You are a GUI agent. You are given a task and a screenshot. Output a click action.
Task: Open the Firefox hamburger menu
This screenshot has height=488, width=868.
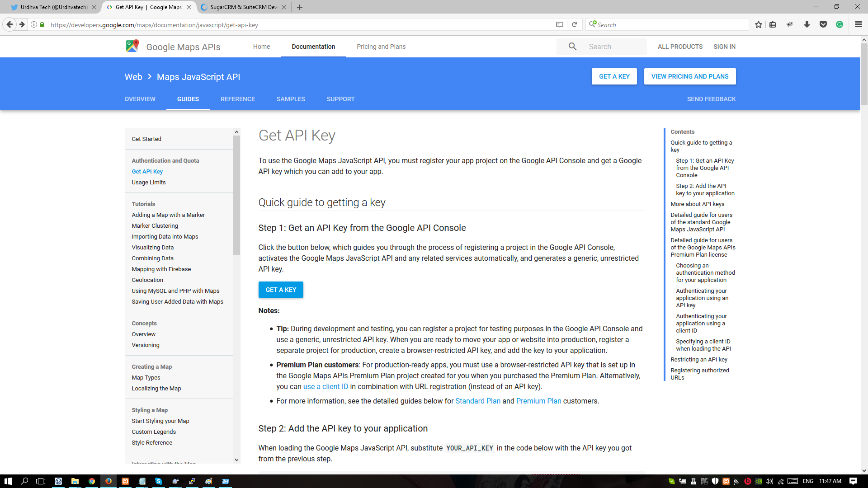pos(859,24)
